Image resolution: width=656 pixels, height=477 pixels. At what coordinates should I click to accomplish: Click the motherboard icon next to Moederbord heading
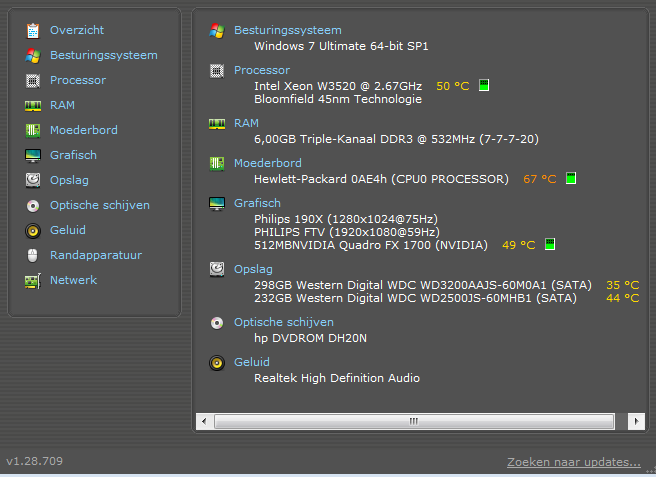coord(217,164)
